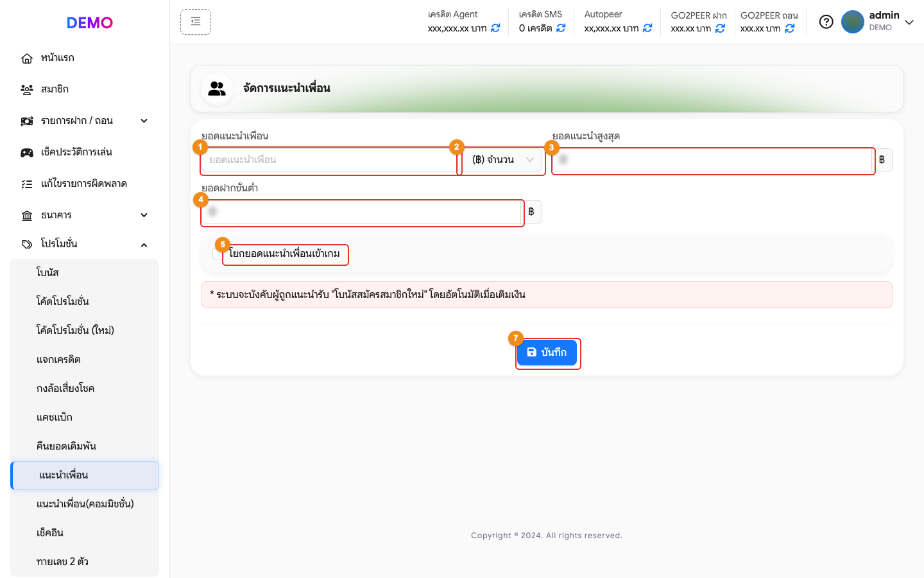Click the บันทึก save button
This screenshot has width=924, height=578.
547,353
